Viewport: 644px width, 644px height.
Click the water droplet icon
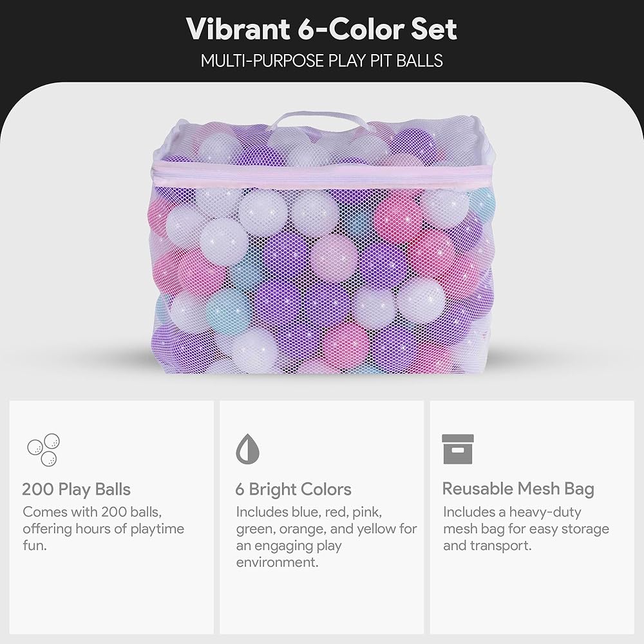tap(248, 449)
